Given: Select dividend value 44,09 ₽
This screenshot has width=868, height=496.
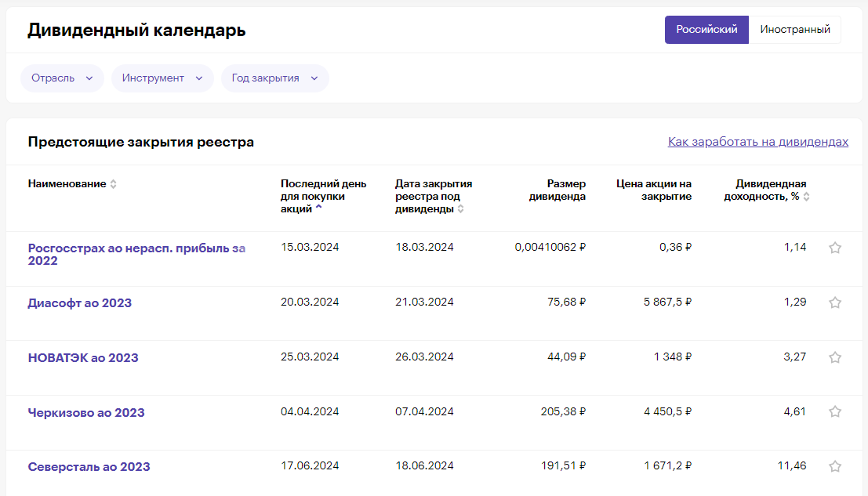Looking at the screenshot, I should click(x=566, y=357).
